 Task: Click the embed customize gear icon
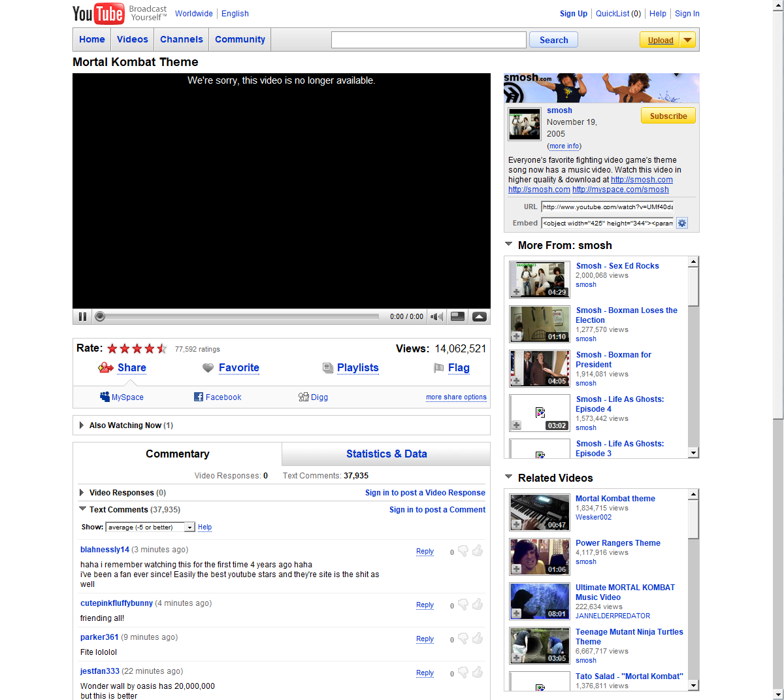pyautogui.click(x=682, y=224)
